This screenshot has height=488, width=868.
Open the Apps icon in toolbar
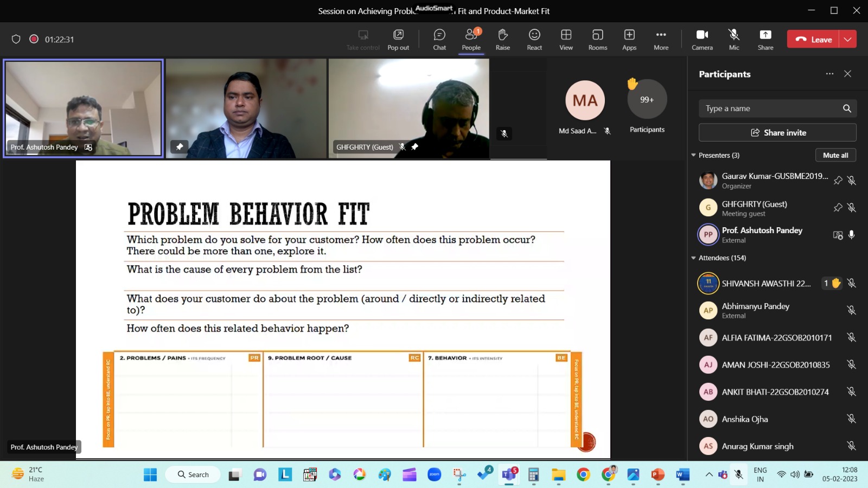pyautogui.click(x=629, y=39)
